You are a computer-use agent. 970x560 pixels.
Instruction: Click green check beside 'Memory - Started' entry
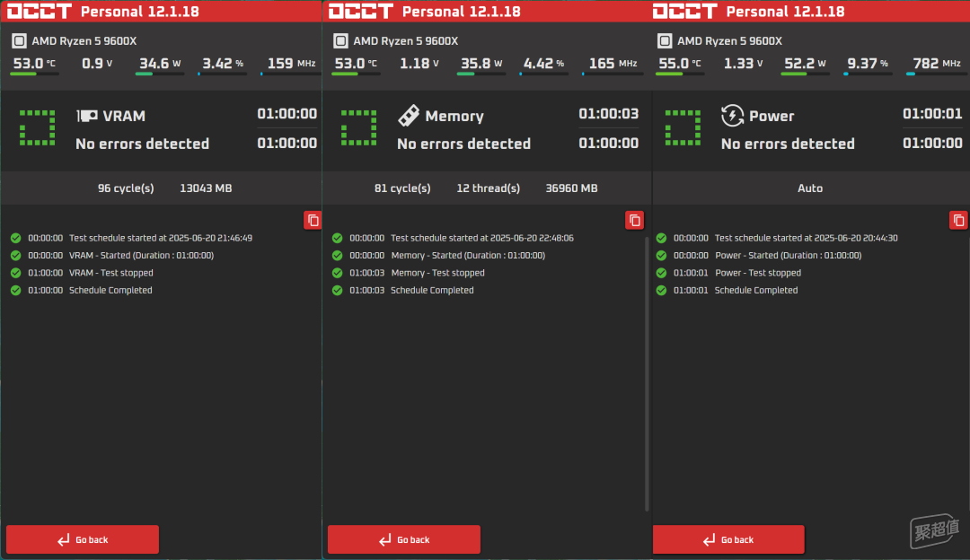click(337, 255)
